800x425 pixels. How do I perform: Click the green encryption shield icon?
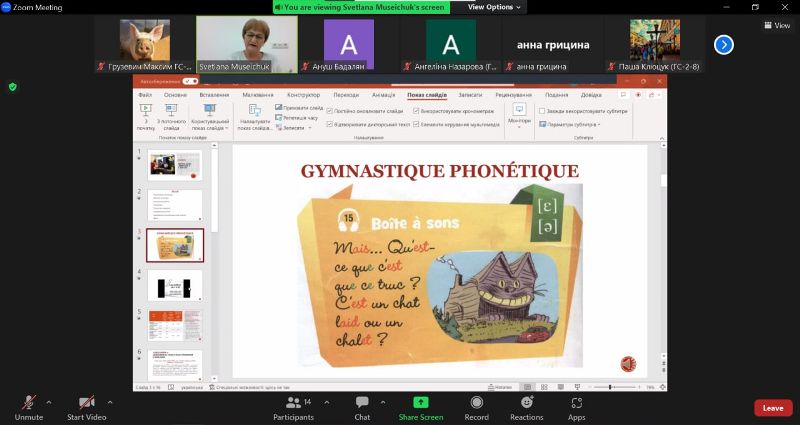(x=13, y=87)
